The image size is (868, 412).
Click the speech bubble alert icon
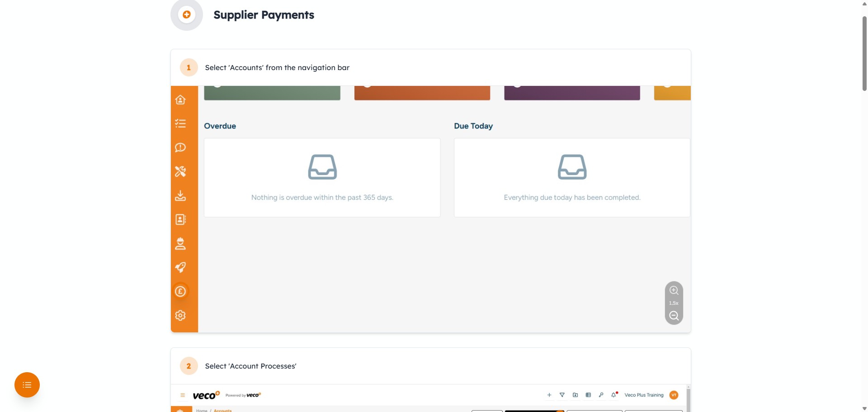(180, 147)
